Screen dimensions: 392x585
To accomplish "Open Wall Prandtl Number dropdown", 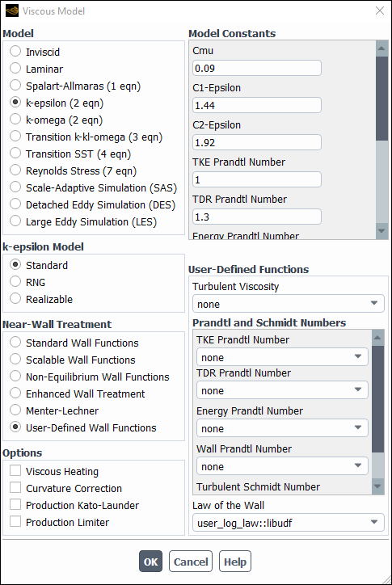I will [x=282, y=466].
